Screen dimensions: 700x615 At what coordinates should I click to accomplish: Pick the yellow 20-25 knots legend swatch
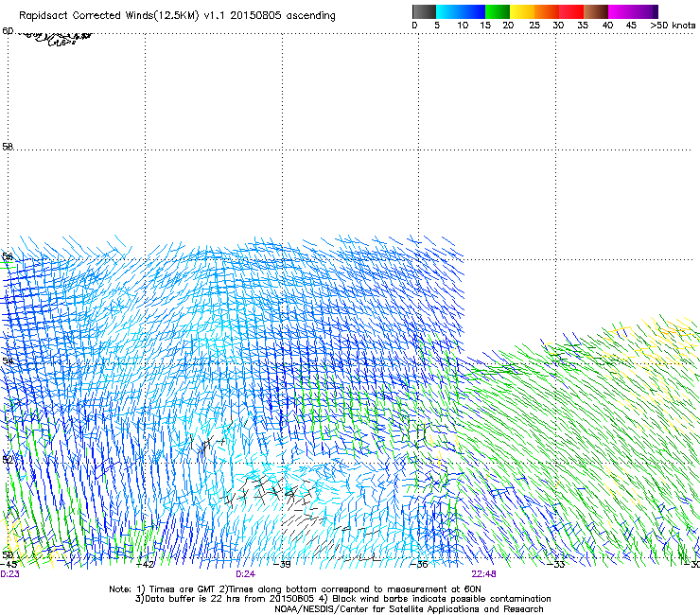(522, 11)
